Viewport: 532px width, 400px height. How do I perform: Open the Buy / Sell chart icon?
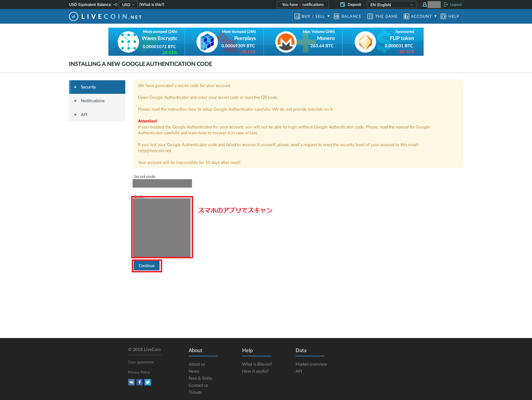click(x=297, y=16)
